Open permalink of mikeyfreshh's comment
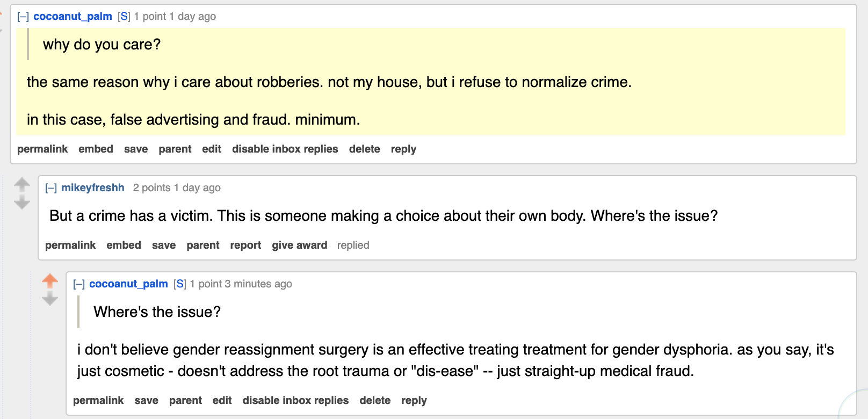This screenshot has height=419, width=868. pos(70,245)
